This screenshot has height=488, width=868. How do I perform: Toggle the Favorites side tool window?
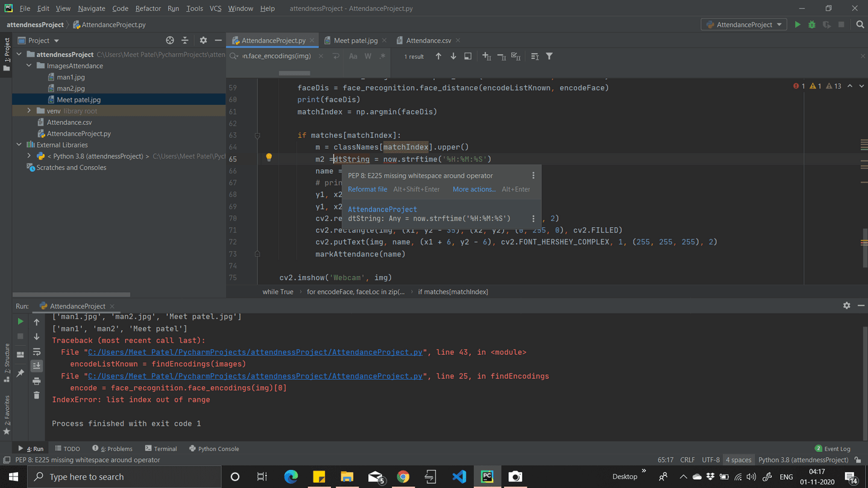7,414
